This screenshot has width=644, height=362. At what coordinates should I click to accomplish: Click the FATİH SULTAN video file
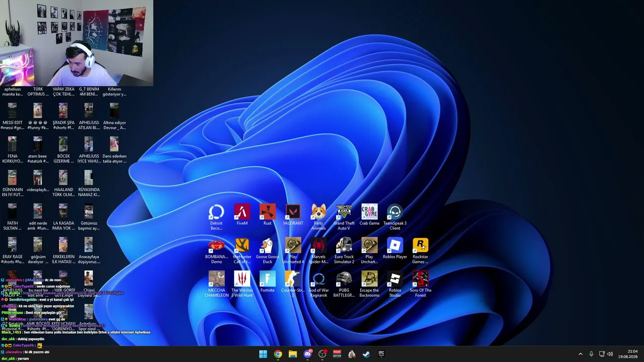click(x=12, y=217)
